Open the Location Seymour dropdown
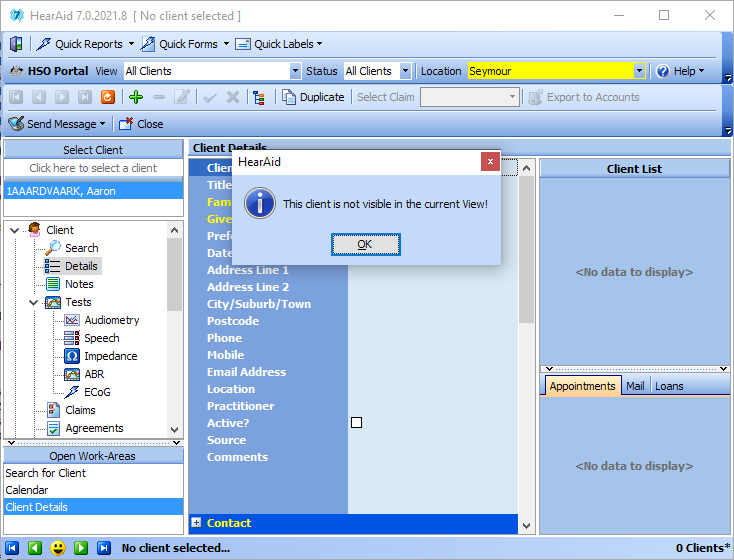Viewport: 734px width, 560px height. pyautogui.click(x=639, y=71)
